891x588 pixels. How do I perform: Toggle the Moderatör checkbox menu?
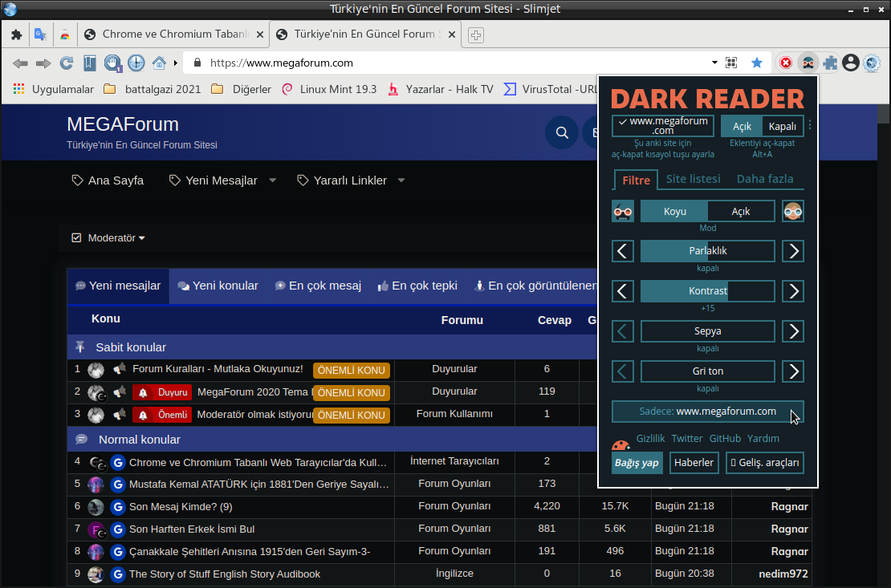(108, 238)
